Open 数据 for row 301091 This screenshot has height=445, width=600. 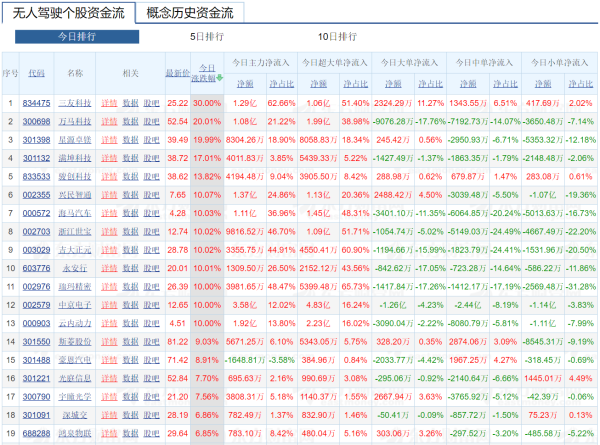tap(130, 415)
